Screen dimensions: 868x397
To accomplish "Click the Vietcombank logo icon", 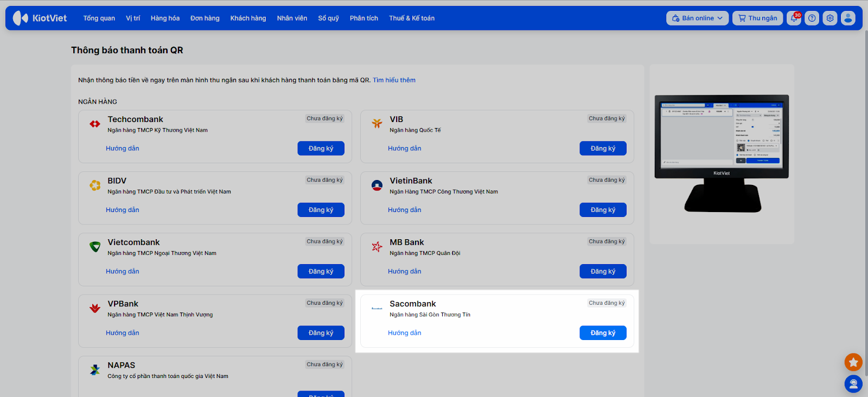I will [x=95, y=247].
